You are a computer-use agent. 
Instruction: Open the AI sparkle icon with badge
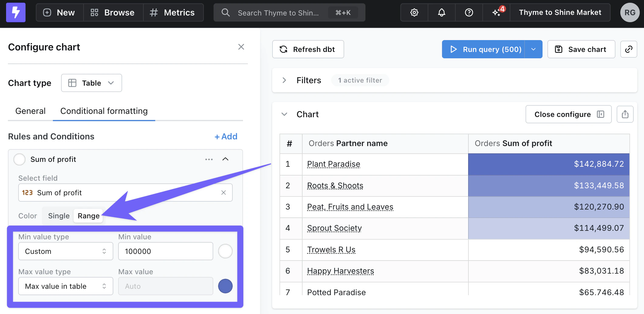496,12
